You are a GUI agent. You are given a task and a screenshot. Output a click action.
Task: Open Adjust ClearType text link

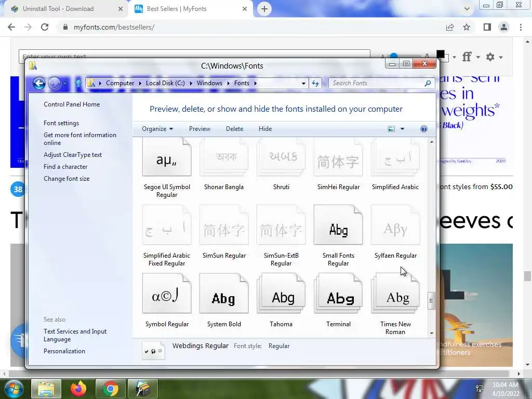pos(73,155)
